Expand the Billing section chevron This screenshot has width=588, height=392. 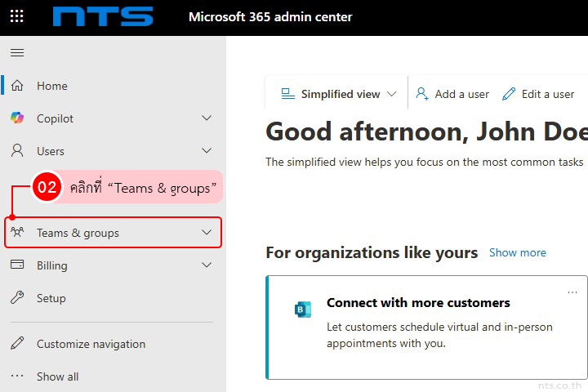point(207,265)
